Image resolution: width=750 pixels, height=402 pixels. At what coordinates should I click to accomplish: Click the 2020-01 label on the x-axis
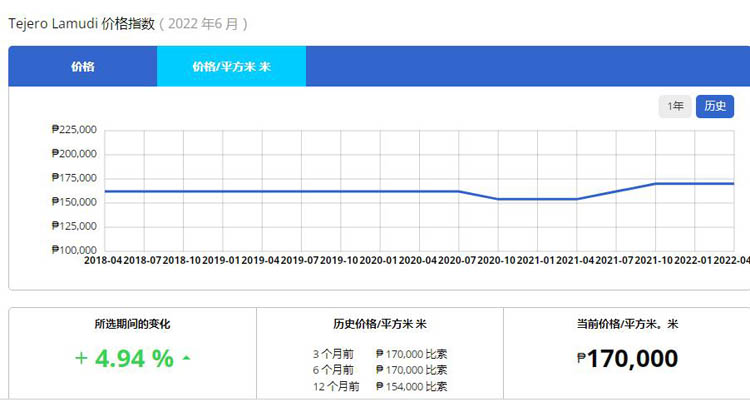(380, 259)
